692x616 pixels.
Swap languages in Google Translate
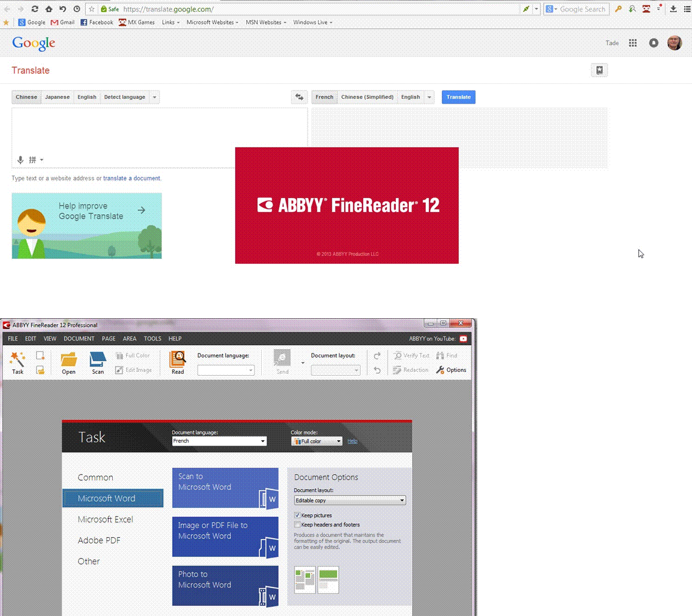click(x=299, y=97)
